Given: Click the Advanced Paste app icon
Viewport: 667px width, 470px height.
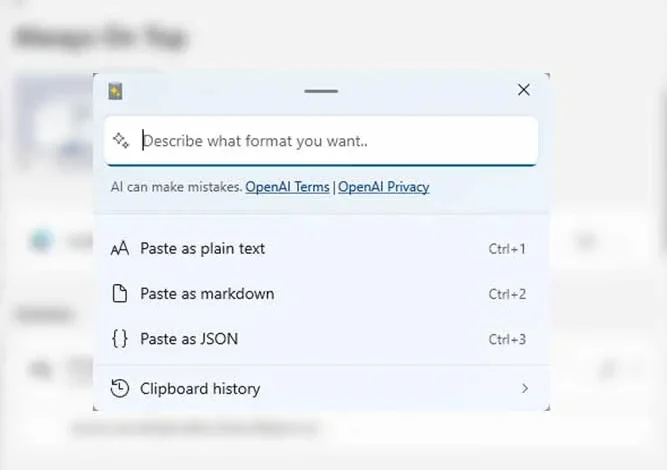Looking at the screenshot, I should coord(115,91).
